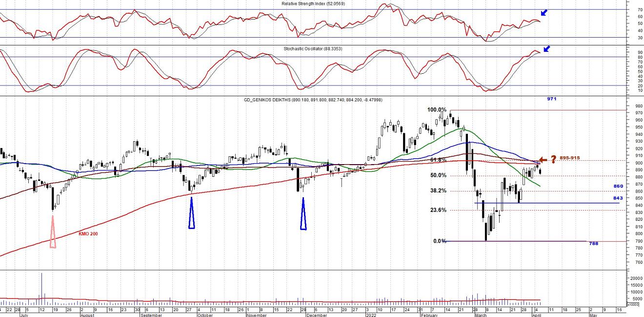Select the 50.0% Fibonacci retracement label
Screen dimensions: 644x317
click(x=439, y=175)
